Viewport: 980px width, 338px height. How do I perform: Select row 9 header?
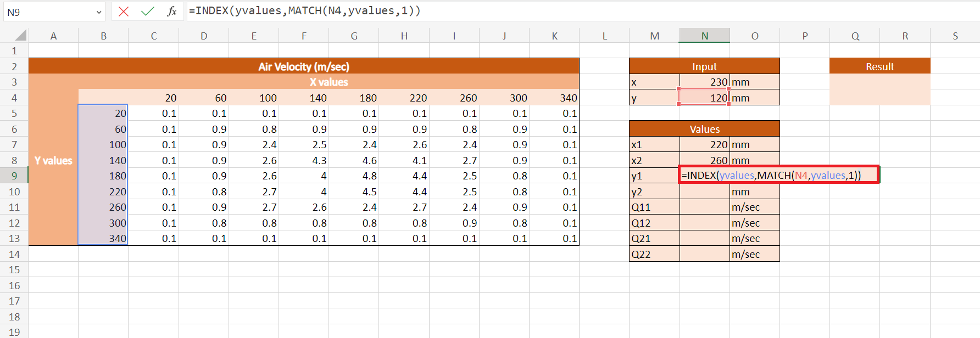[14, 176]
